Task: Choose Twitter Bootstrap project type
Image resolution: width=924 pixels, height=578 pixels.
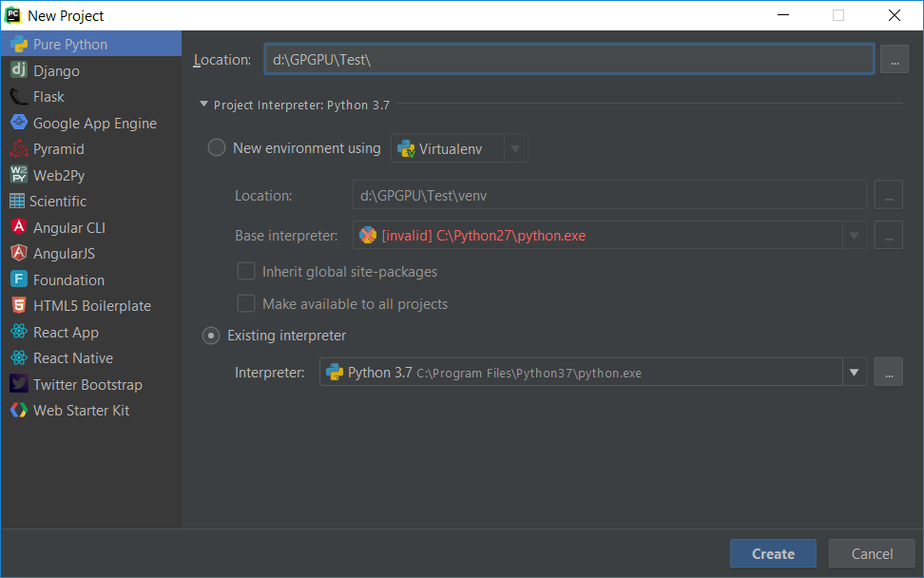Action: pos(91,385)
